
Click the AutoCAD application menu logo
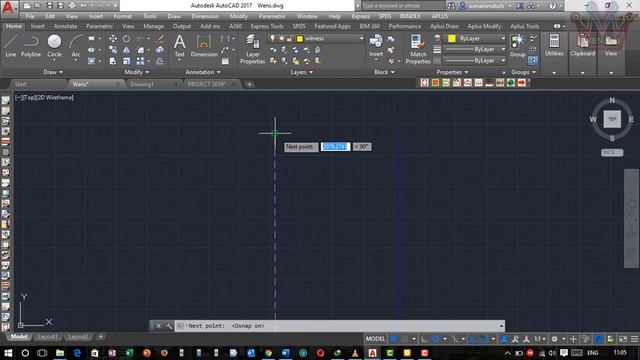click(x=8, y=8)
